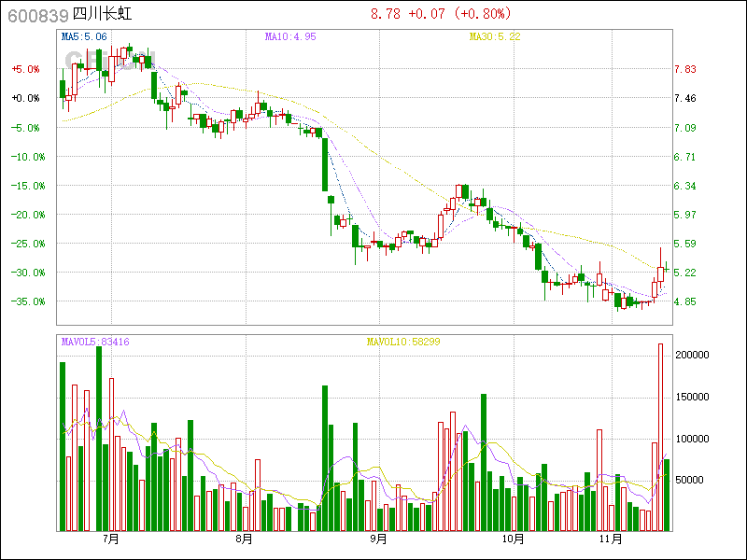Click the MA10:4.95 indicator label

click(x=290, y=37)
